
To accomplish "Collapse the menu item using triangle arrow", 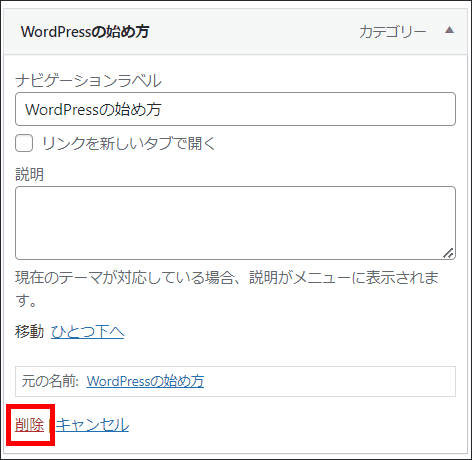I will [449, 30].
